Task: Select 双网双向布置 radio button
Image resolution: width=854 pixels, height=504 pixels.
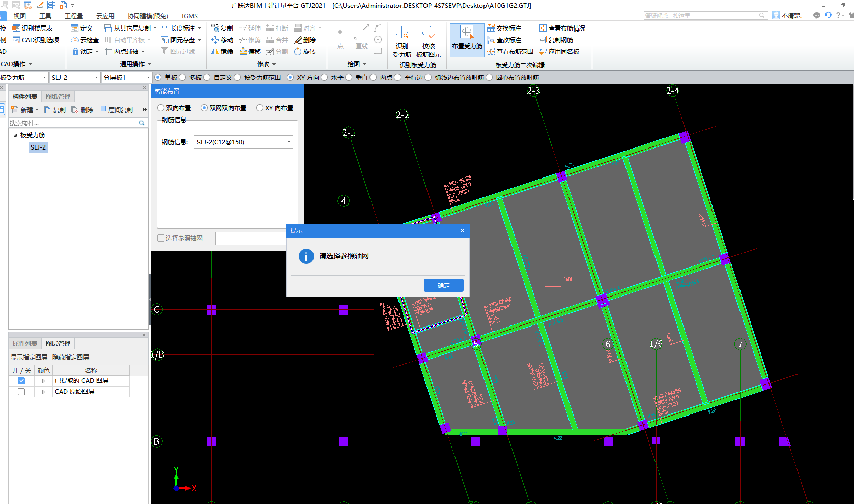Action: point(204,108)
